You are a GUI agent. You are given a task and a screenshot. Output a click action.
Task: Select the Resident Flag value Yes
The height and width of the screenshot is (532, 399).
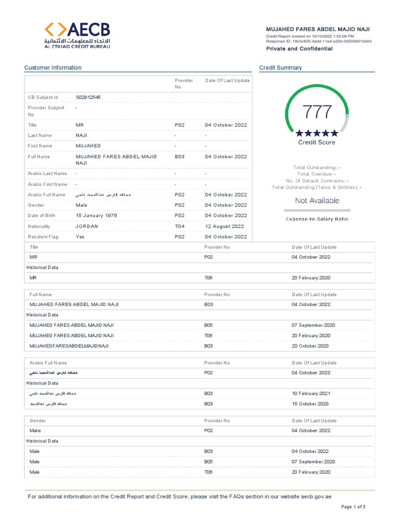[79, 237]
